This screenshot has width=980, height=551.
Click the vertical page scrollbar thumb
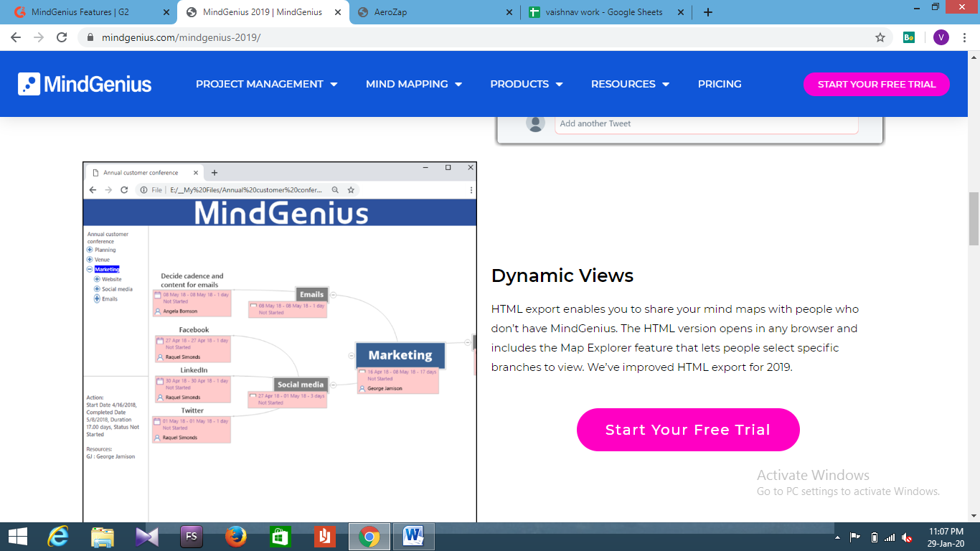[974, 219]
